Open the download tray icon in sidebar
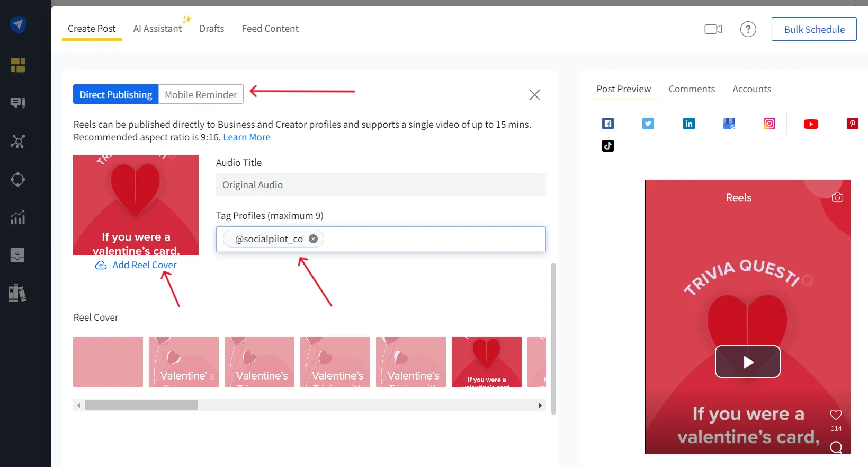 coord(18,255)
